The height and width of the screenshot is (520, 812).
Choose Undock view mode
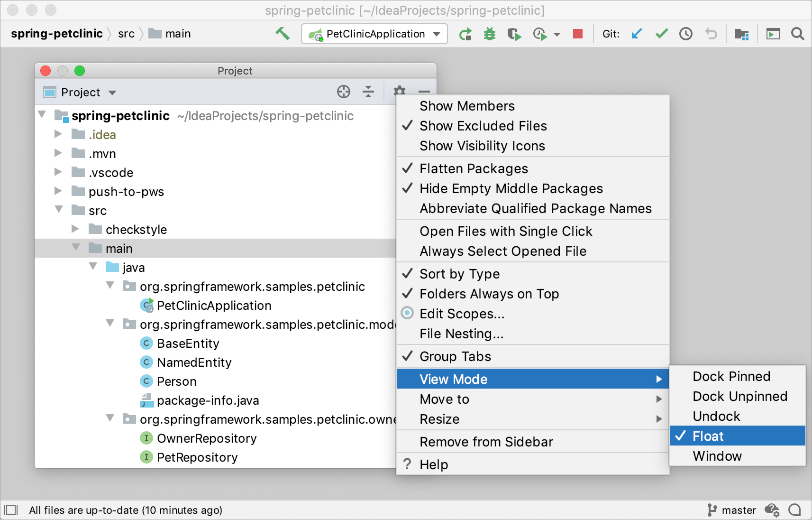pyautogui.click(x=738, y=416)
